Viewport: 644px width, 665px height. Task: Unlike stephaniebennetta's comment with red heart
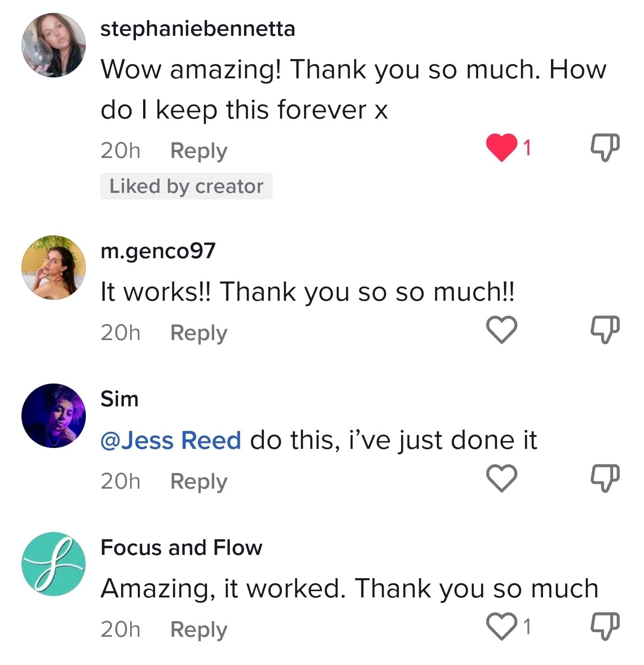[x=501, y=148]
